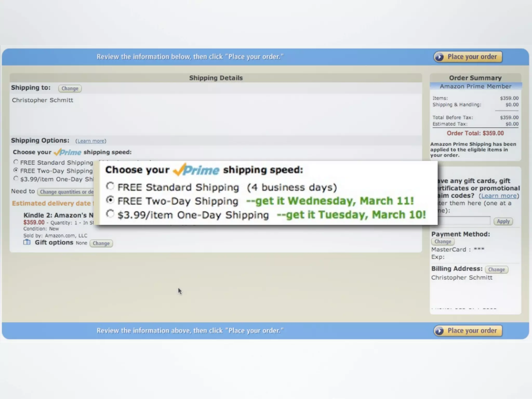This screenshot has height=399, width=532.
Task: Click the Change quantities or delete button
Action: pos(66,192)
